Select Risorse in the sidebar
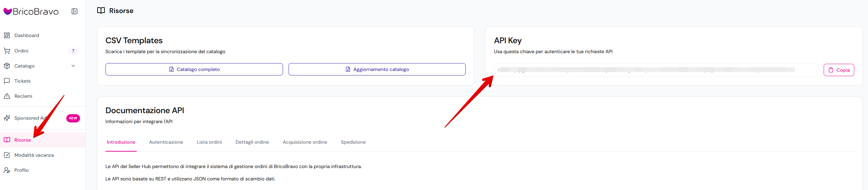The width and height of the screenshot is (868, 190). (x=22, y=140)
